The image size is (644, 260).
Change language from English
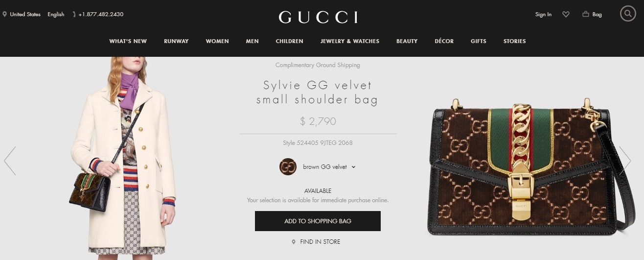tap(56, 14)
